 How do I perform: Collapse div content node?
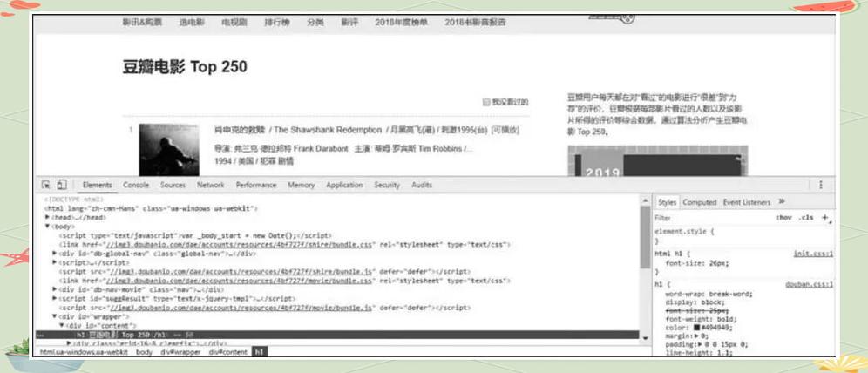[62, 325]
